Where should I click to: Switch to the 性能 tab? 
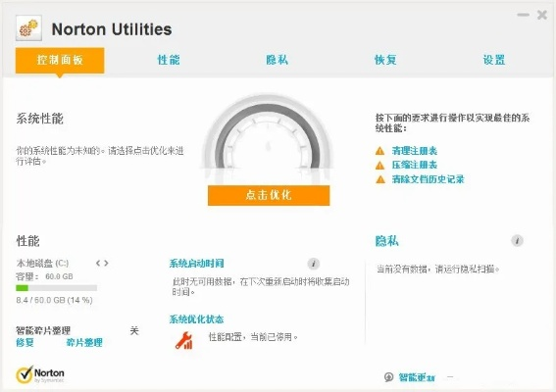pos(169,60)
